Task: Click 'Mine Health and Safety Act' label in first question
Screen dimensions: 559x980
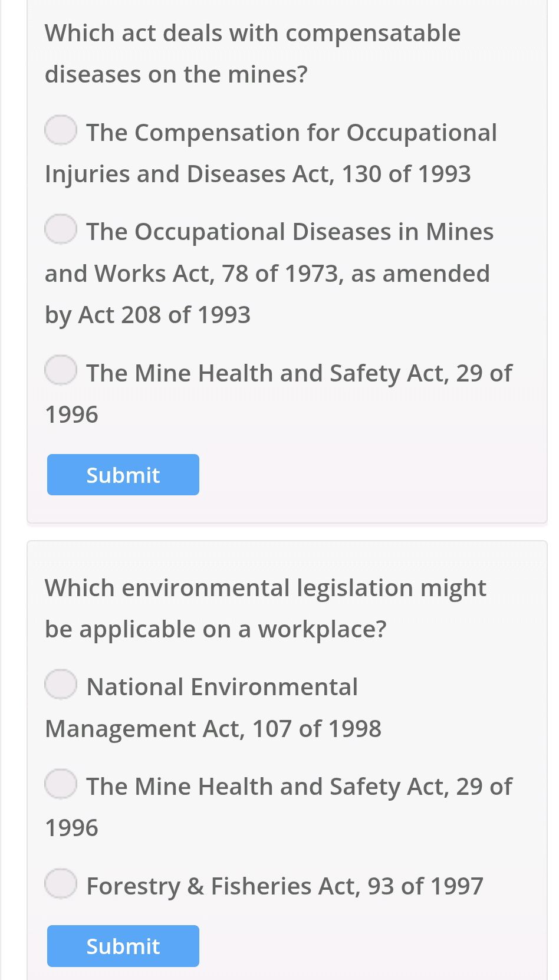Action: coord(299,373)
